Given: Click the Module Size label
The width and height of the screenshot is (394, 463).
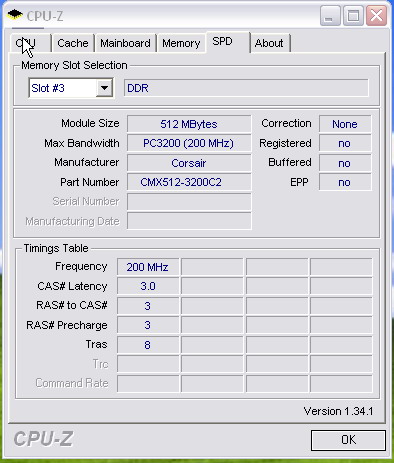Looking at the screenshot, I should point(90,123).
